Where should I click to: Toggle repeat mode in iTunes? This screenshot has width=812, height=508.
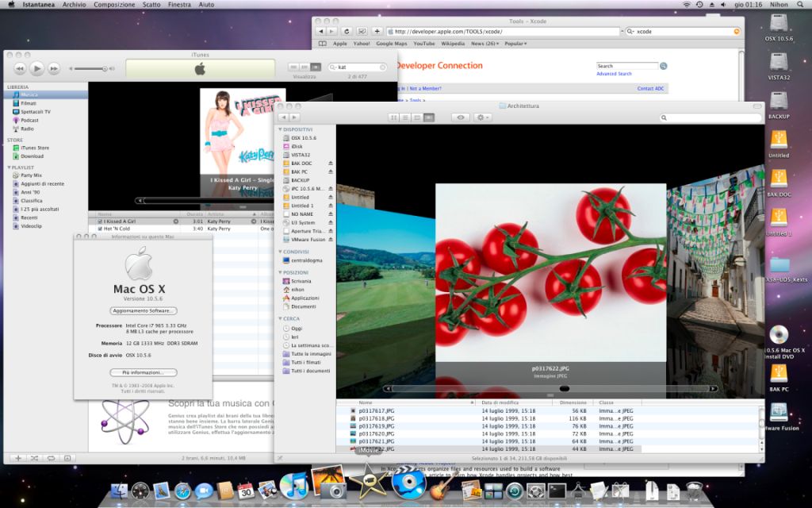coord(52,458)
